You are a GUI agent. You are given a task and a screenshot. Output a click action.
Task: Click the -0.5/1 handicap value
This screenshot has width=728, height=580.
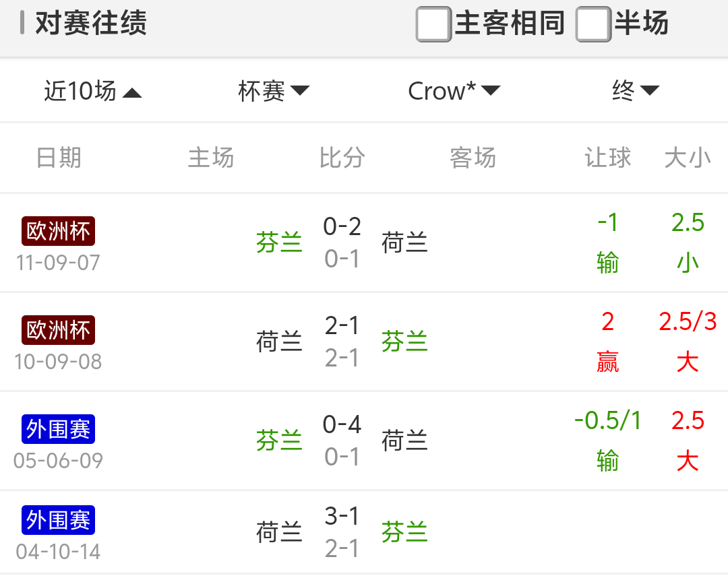tap(607, 421)
